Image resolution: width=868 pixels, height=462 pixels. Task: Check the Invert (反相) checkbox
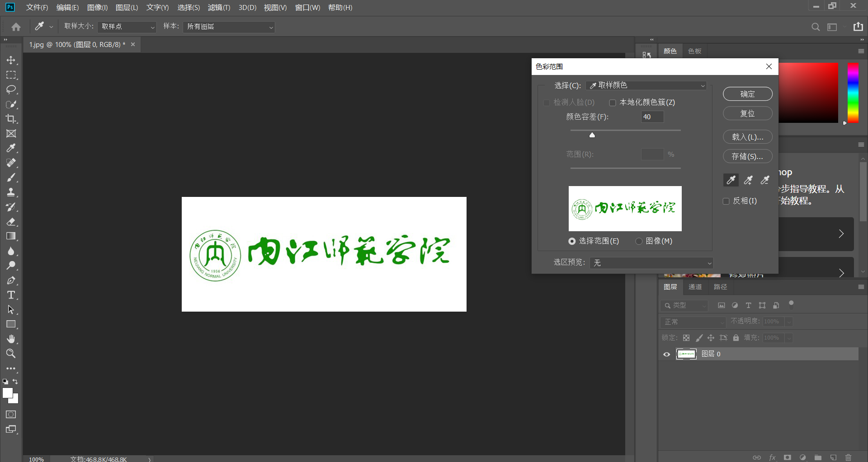(x=726, y=201)
